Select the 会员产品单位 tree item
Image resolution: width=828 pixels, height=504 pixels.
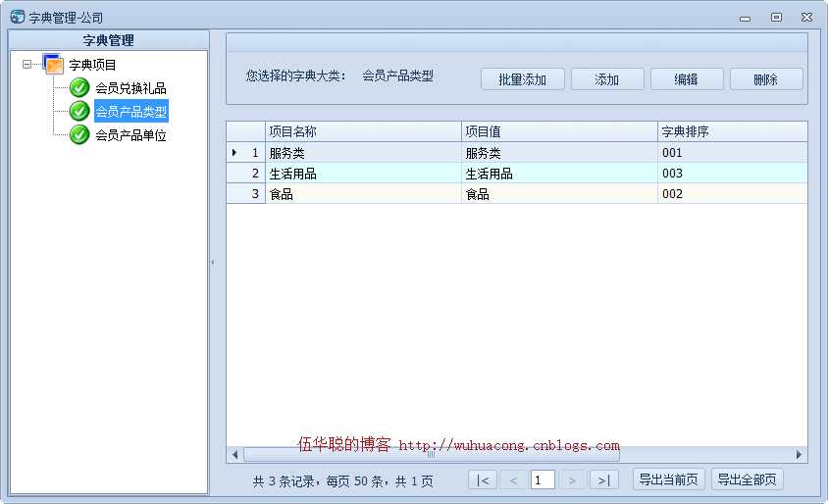pyautogui.click(x=130, y=135)
